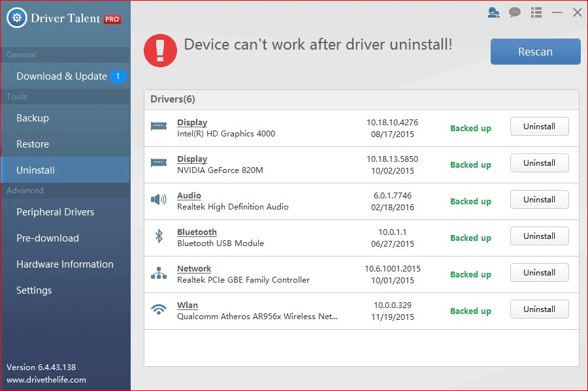The height and width of the screenshot is (391, 588).
Task: Click the Rescan button
Action: click(535, 51)
